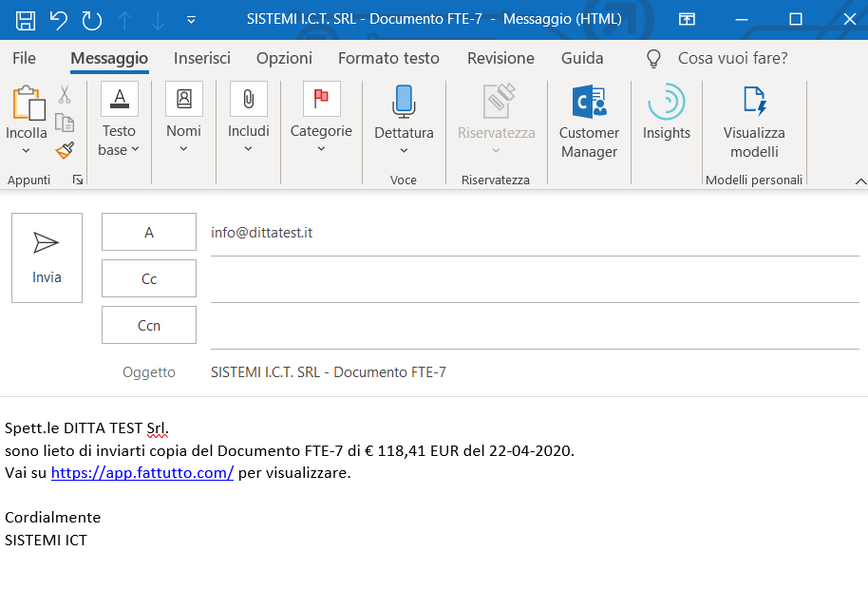
Task: Click into the Cc address field
Action: pos(535,280)
